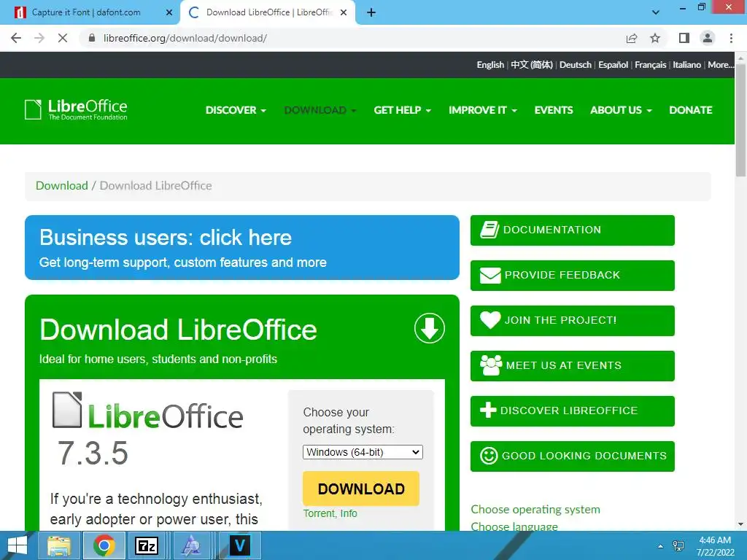Open the blue A-shaped taskbar app

point(192,545)
